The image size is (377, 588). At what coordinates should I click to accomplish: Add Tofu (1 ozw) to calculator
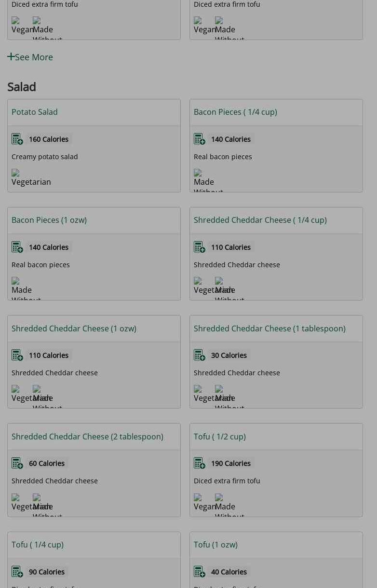pos(200,572)
